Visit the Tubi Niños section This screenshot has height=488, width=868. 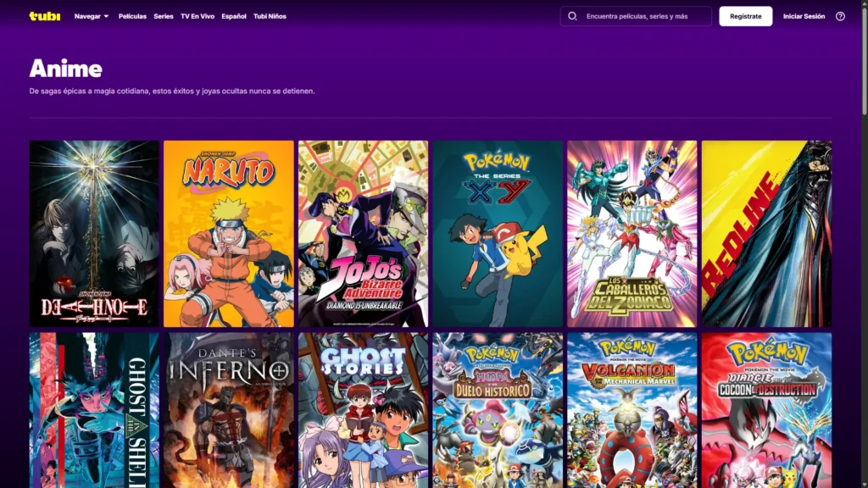270,16
